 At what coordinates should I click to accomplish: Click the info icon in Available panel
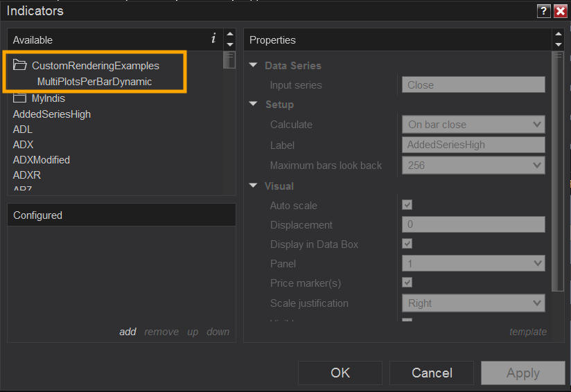(x=213, y=39)
